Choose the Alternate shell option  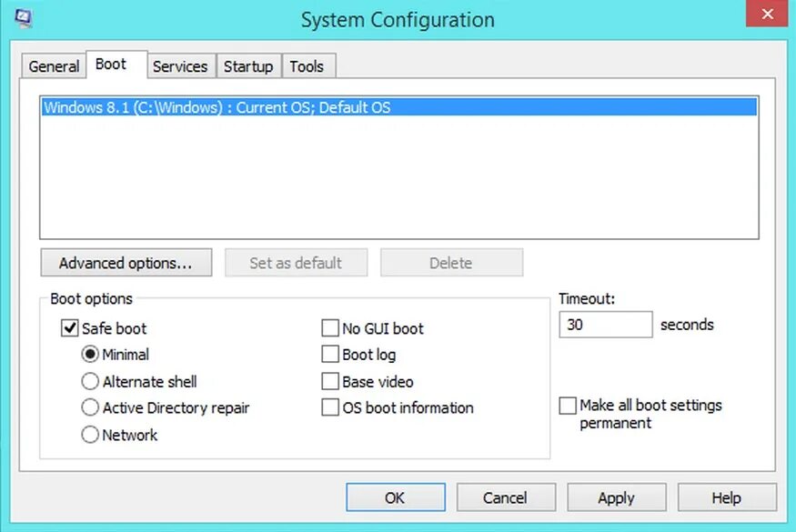click(90, 381)
